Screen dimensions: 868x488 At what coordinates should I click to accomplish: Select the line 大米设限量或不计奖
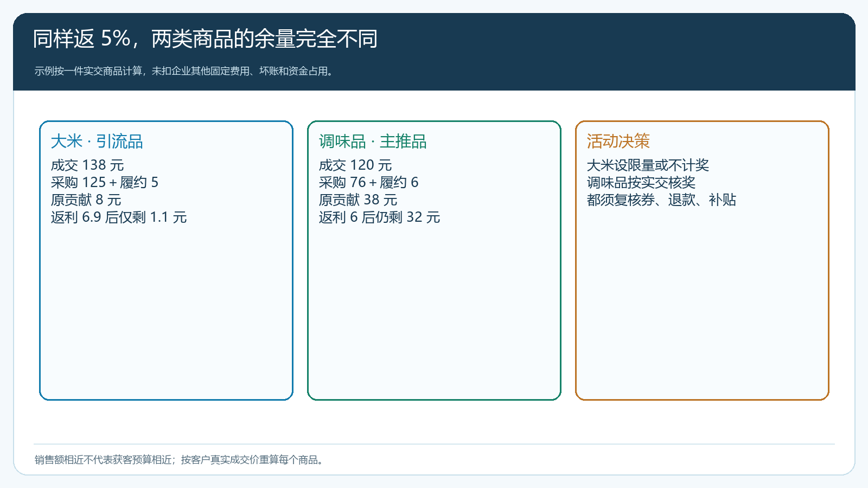(648, 165)
